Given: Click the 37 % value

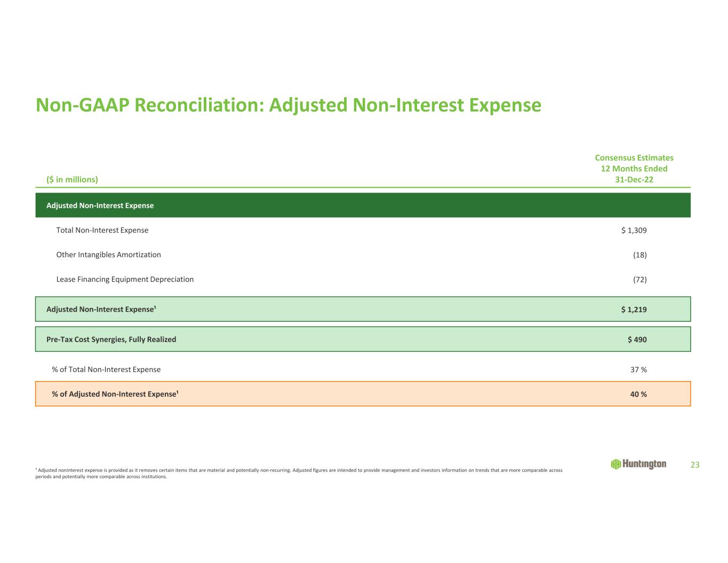Looking at the screenshot, I should tap(638, 369).
